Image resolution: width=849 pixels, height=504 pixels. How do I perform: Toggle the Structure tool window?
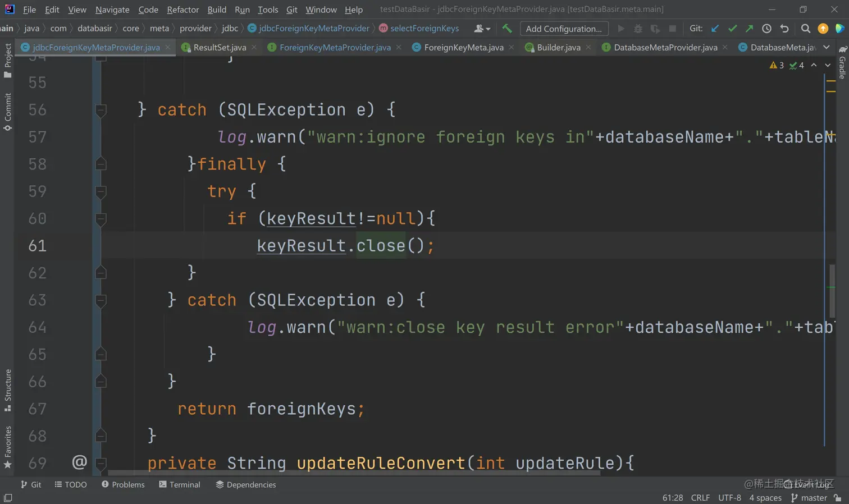pyautogui.click(x=8, y=390)
